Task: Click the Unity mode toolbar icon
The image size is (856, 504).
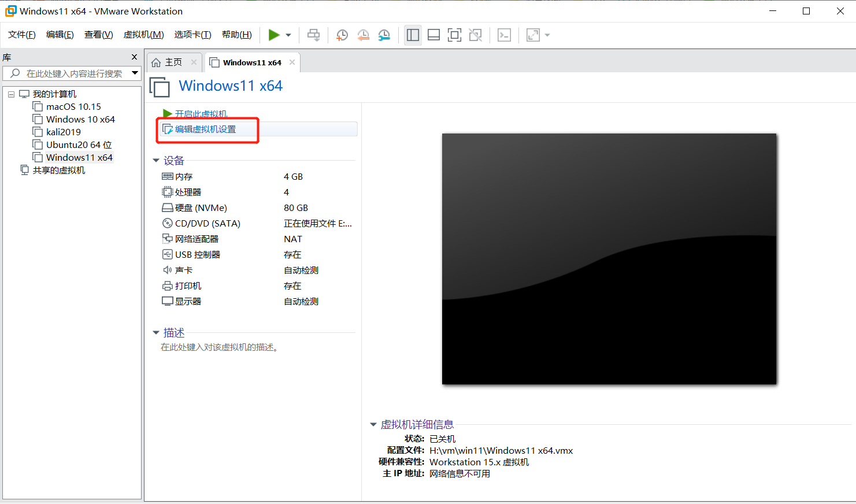Action: (475, 35)
